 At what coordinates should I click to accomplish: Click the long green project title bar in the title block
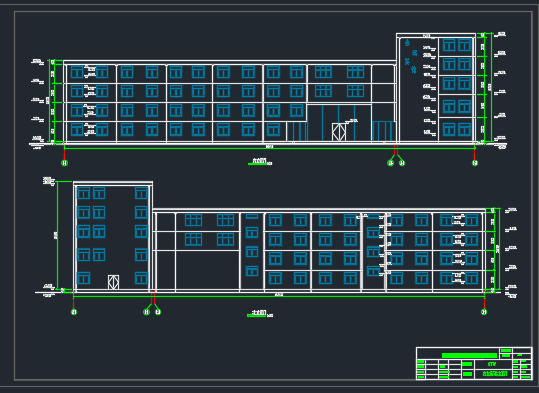tap(469, 355)
